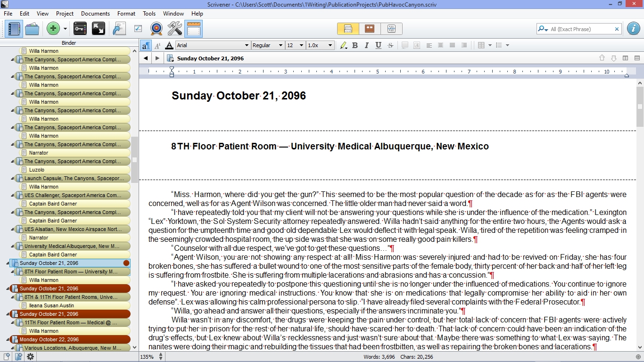The height and width of the screenshot is (362, 644).
Task: Go forward in document history
Action: (157, 58)
